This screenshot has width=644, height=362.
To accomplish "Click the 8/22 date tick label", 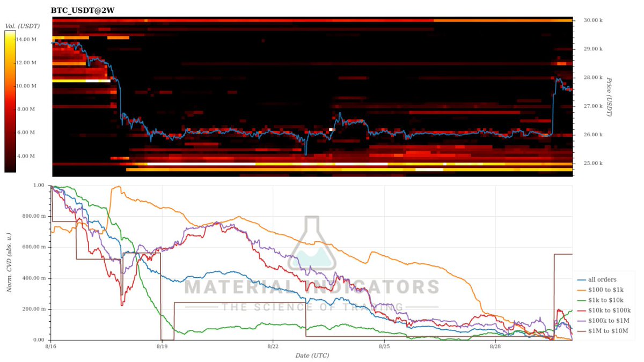I will coord(273,346).
